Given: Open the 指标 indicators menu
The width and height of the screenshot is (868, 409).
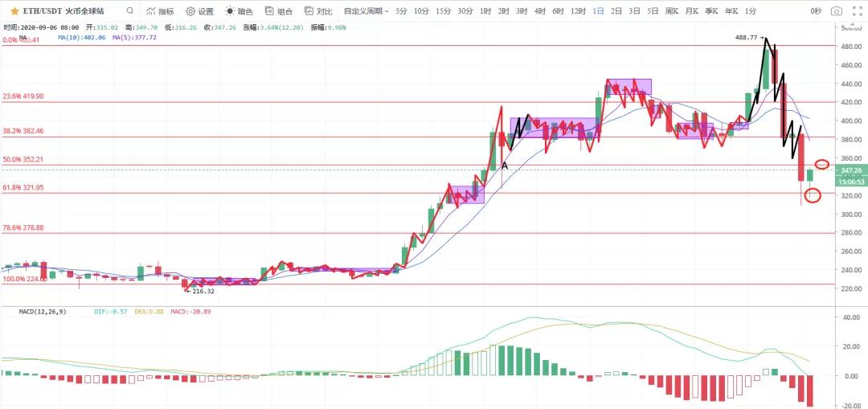Looking at the screenshot, I should (x=160, y=11).
